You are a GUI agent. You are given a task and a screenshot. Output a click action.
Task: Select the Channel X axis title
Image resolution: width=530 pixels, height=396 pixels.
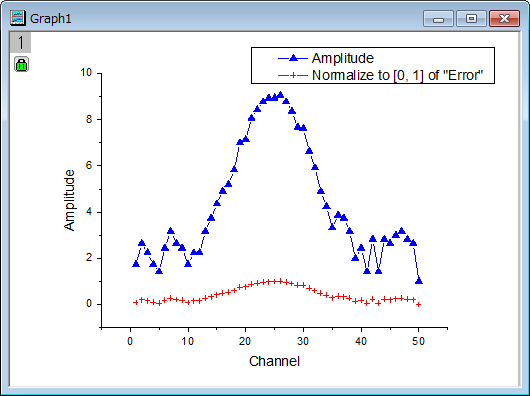tap(274, 361)
